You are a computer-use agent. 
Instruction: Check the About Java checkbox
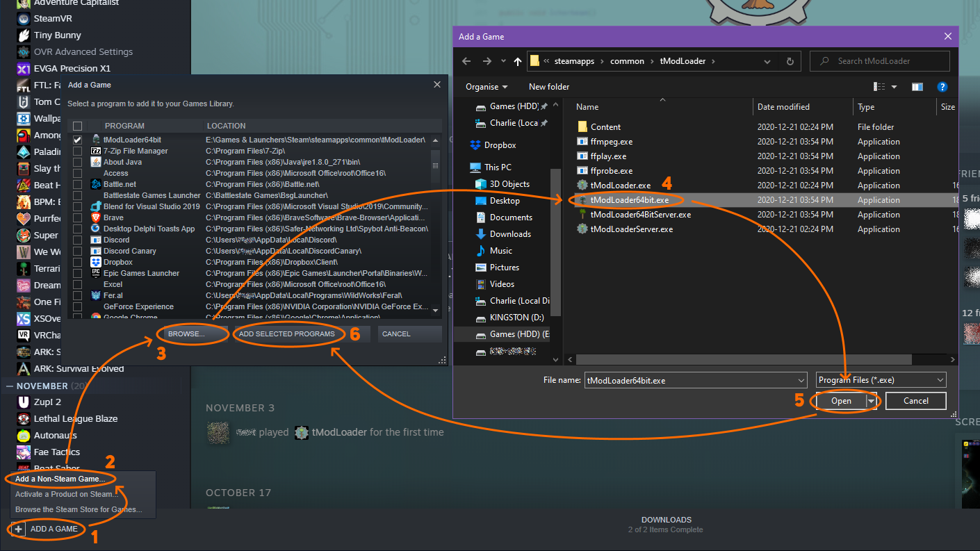[78, 162]
